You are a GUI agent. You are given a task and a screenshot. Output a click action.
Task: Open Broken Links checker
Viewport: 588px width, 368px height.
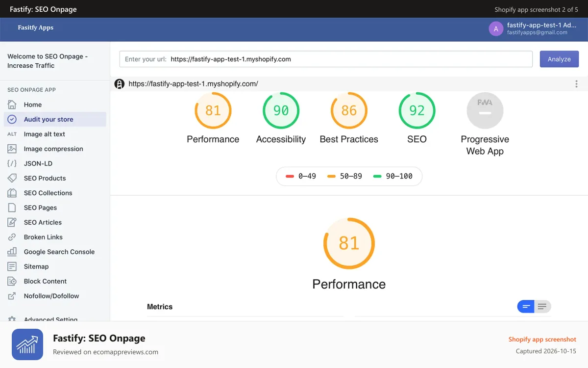tap(55, 237)
